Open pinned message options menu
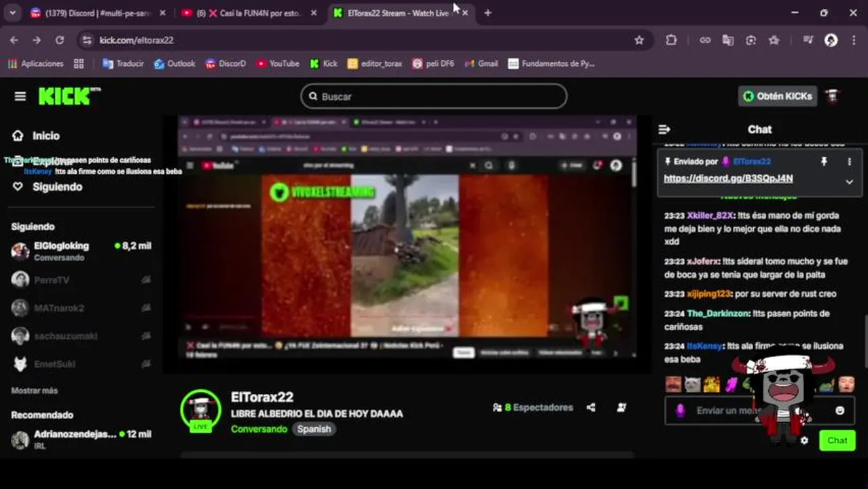Viewport: 868px width, 489px height. (x=849, y=162)
